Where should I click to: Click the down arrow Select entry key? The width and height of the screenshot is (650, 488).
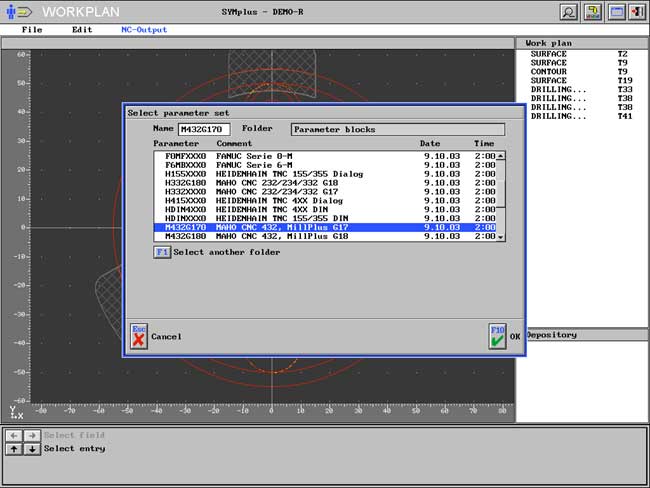(30, 449)
